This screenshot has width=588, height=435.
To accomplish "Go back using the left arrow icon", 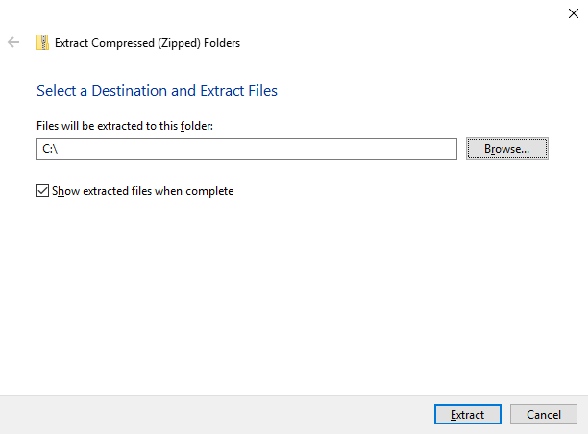I will (x=14, y=42).
